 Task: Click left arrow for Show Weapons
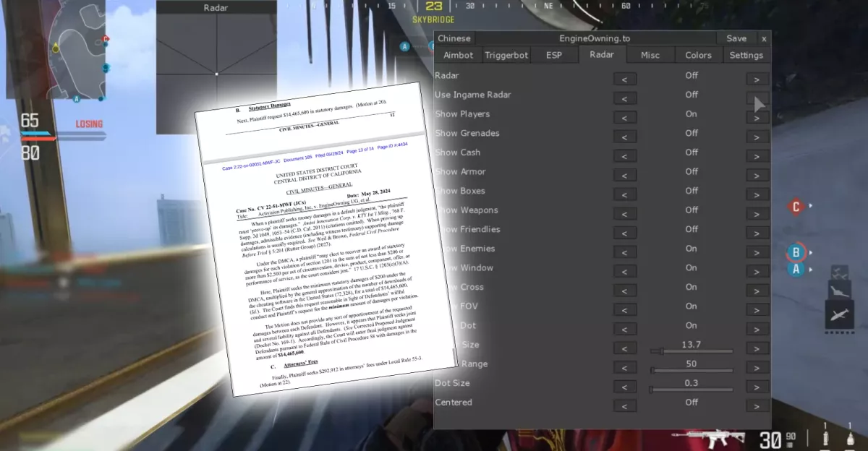(x=625, y=214)
